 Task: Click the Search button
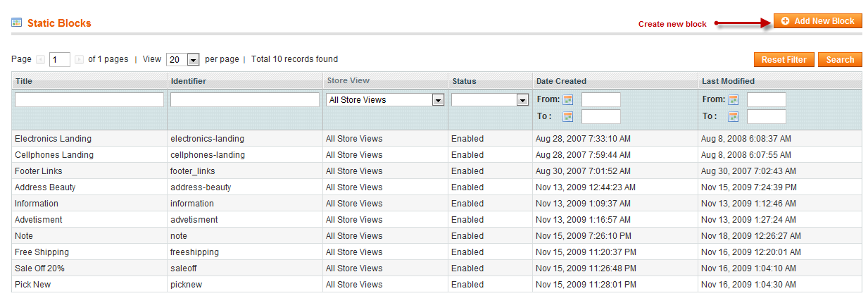(840, 60)
